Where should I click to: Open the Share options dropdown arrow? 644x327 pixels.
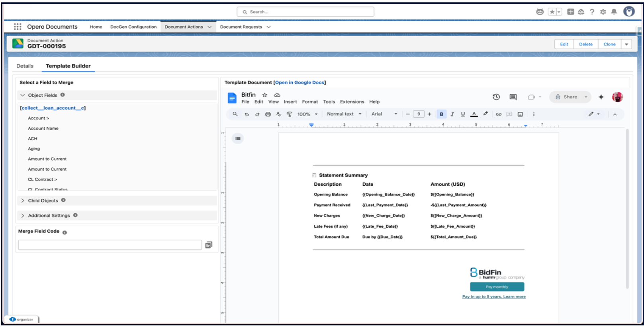[x=586, y=97]
